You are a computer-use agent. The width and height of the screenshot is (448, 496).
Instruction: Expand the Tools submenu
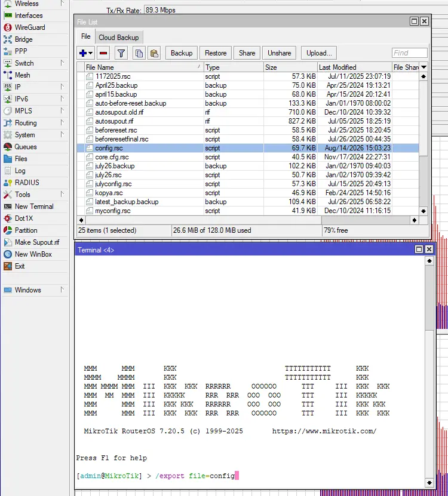pyautogui.click(x=62, y=194)
